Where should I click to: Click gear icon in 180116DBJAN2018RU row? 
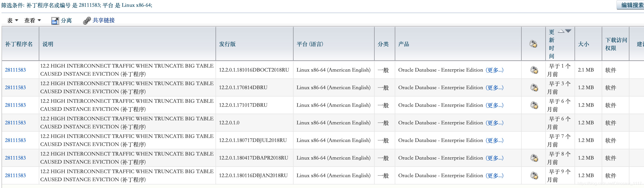click(x=534, y=176)
